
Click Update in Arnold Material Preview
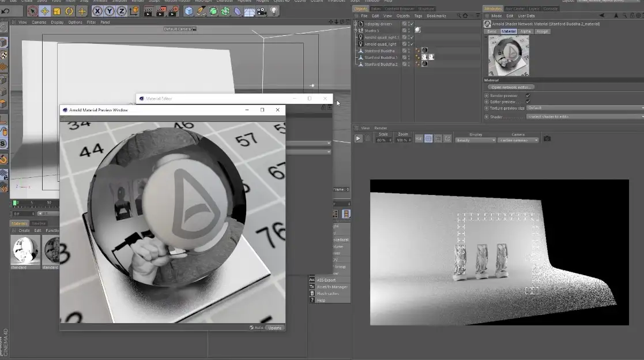tap(275, 328)
